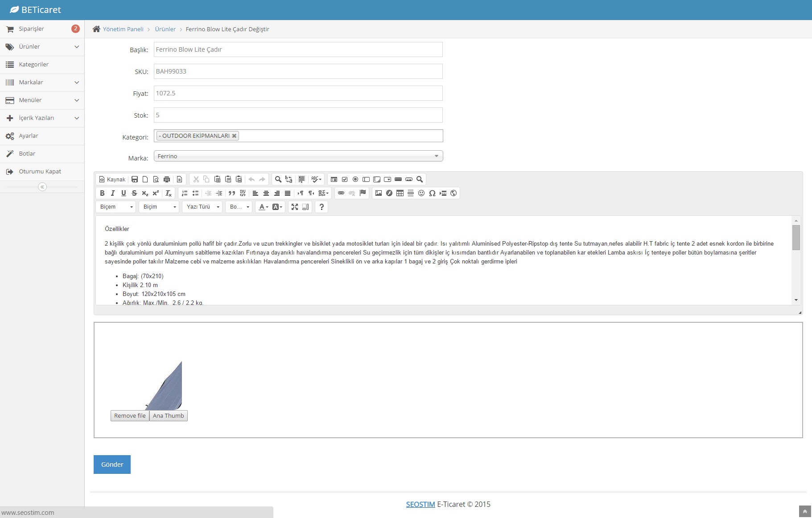Viewport: 812px width, 518px height.
Task: Open the Replace tool icon
Action: click(x=289, y=179)
